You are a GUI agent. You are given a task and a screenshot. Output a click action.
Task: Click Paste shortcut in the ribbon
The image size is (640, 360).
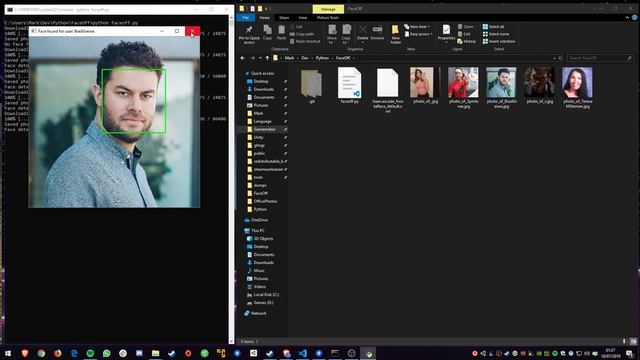[305, 41]
